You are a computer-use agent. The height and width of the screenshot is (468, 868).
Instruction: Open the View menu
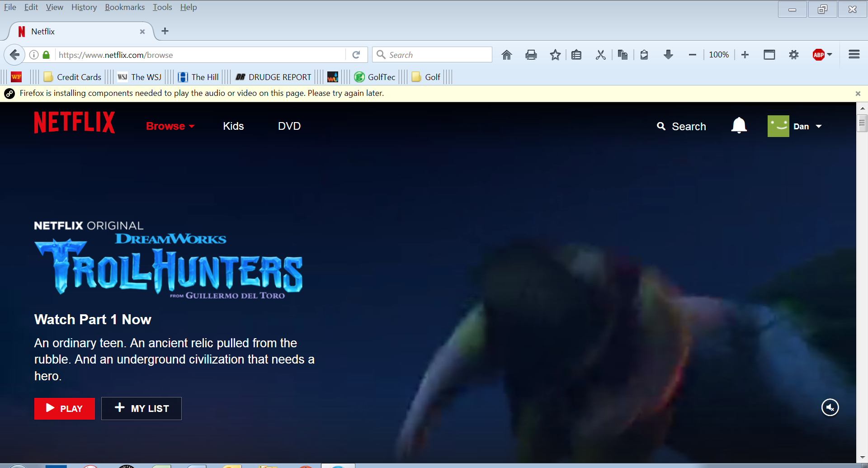[54, 7]
